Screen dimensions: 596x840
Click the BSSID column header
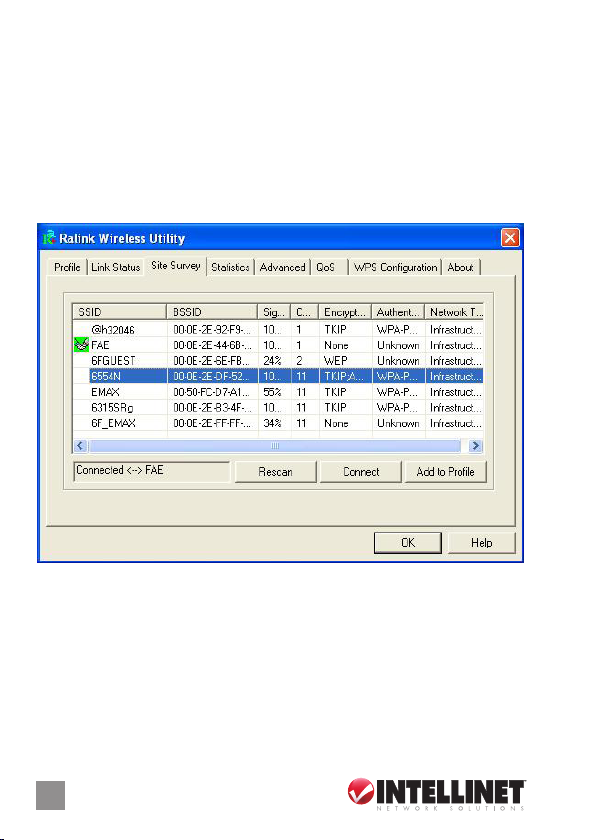[213, 312]
